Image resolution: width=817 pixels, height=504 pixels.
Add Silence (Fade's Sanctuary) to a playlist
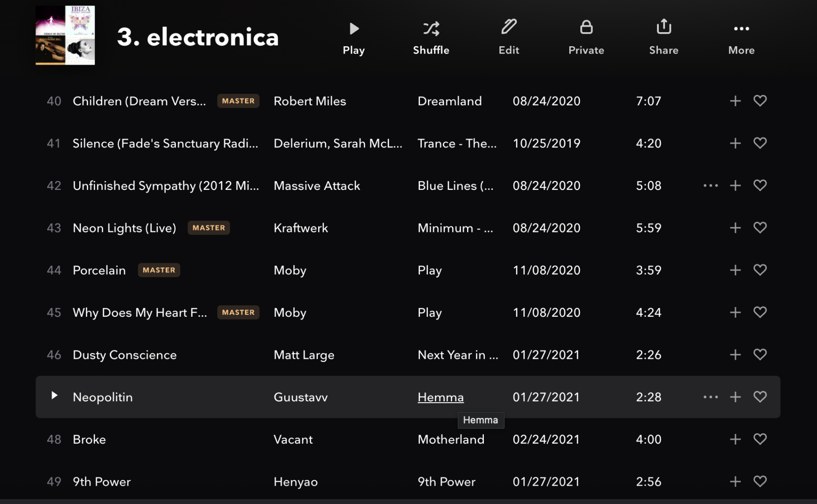735,143
